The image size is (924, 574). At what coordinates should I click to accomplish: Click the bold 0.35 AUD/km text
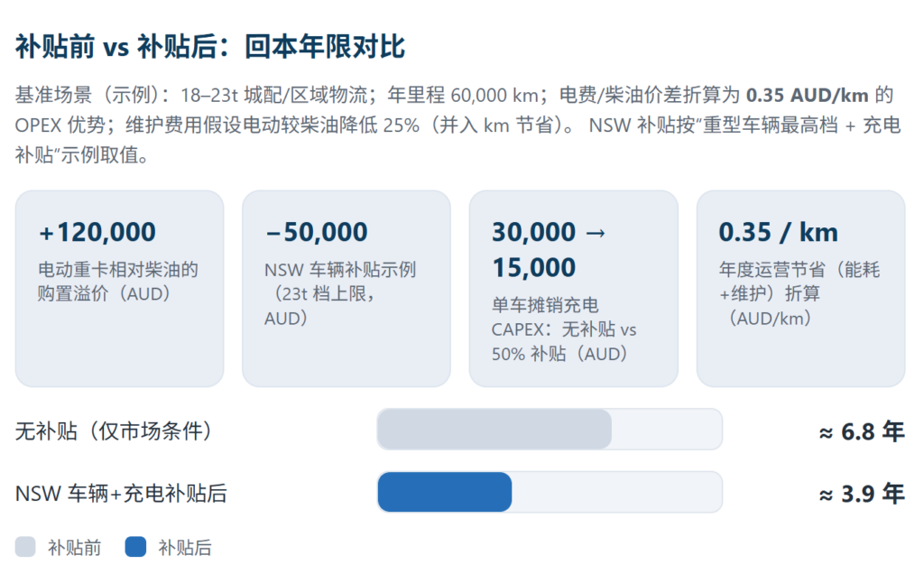(795, 95)
